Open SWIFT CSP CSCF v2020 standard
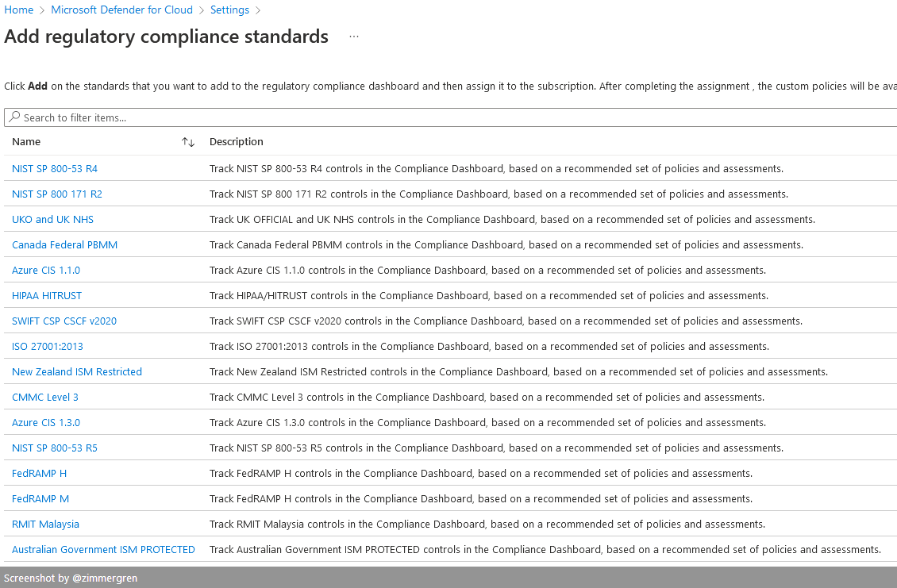The width and height of the screenshot is (897, 588). (64, 321)
